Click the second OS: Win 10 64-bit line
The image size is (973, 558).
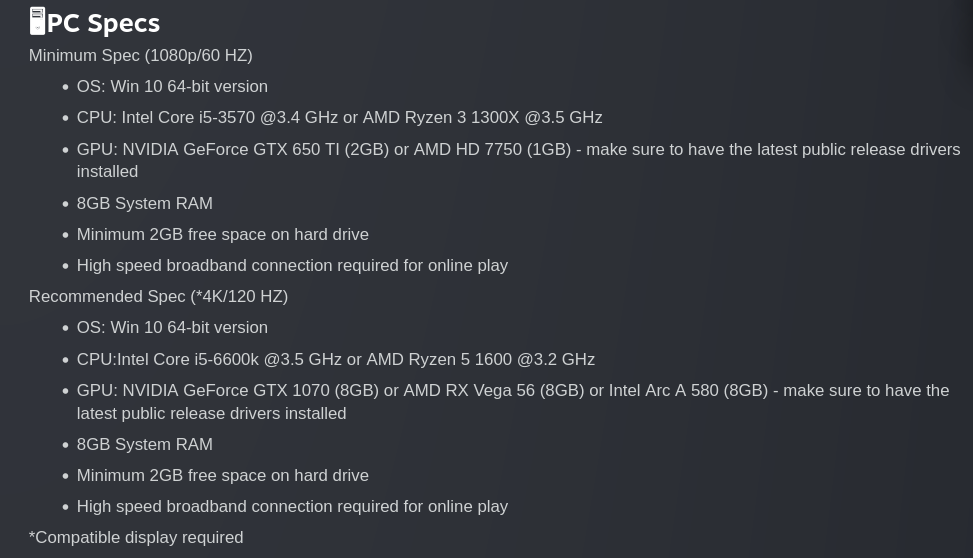coord(172,327)
